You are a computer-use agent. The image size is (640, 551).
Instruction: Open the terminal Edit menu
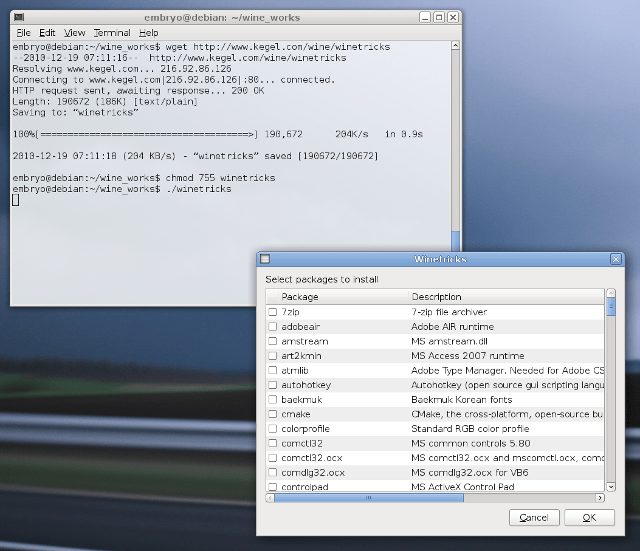tap(47, 33)
